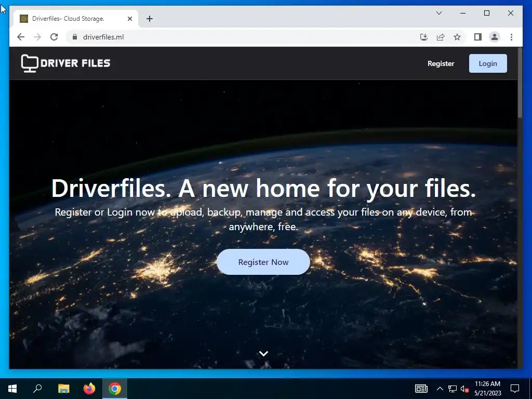The width and height of the screenshot is (532, 399).
Task: Click the address bar URL driverfiles.ml
Action: pyautogui.click(x=103, y=37)
